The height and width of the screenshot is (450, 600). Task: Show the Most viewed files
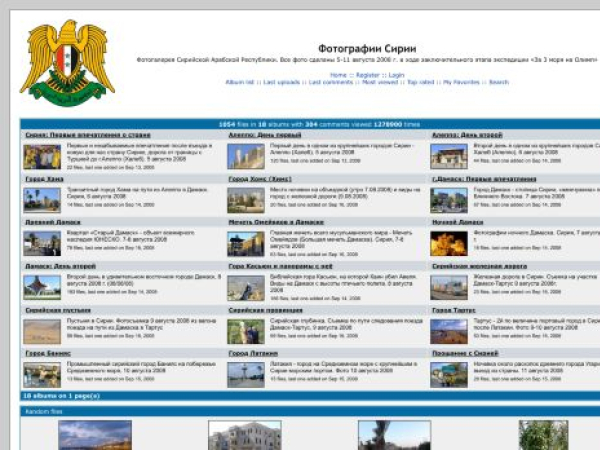coord(380,82)
